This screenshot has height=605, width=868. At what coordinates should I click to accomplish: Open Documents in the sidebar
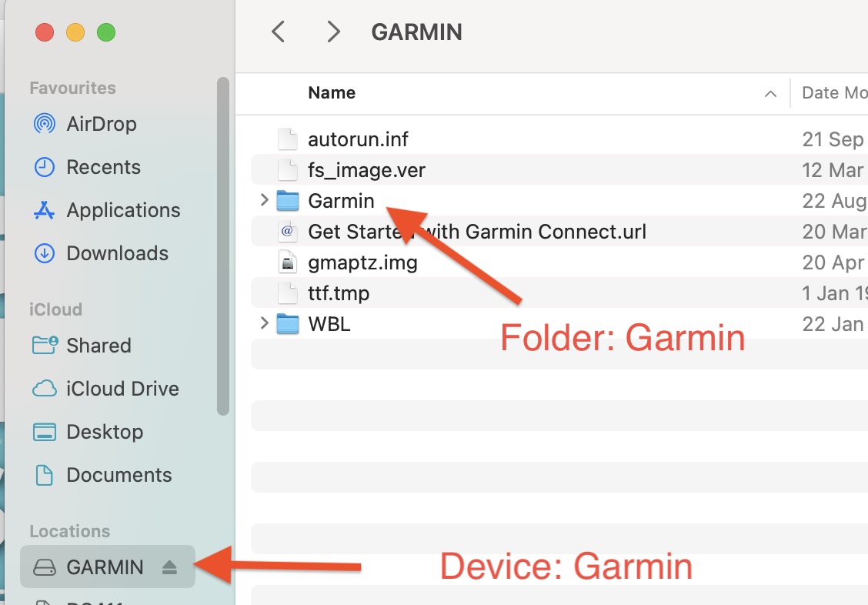(x=102, y=475)
